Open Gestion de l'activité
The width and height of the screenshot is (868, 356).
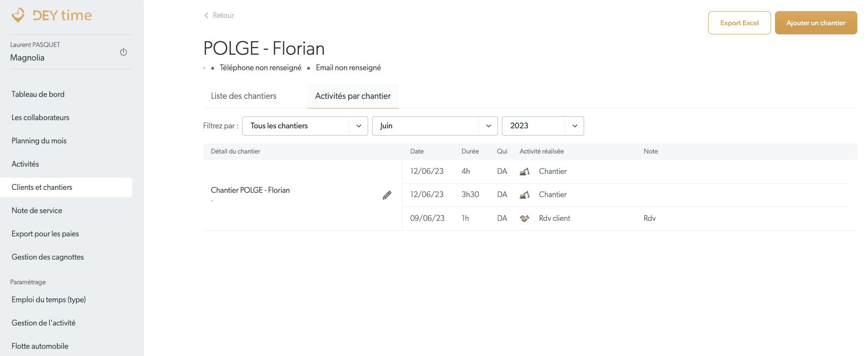point(44,323)
